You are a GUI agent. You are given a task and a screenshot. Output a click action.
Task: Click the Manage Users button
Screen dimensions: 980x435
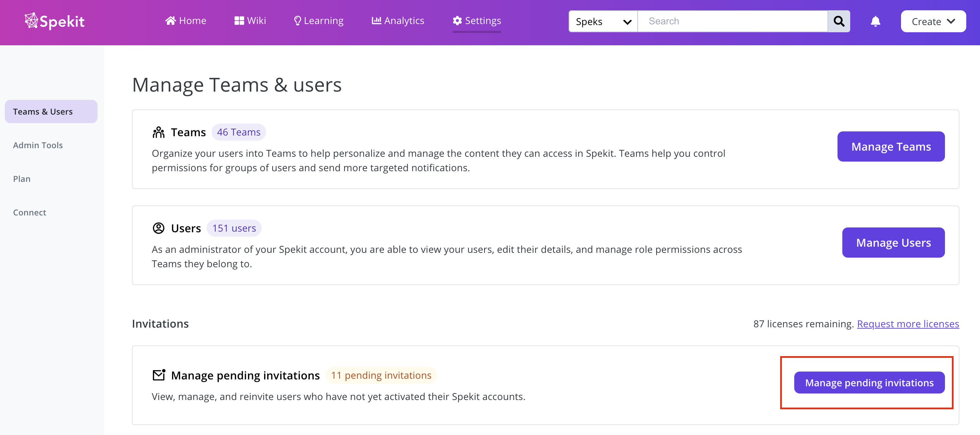[893, 243]
